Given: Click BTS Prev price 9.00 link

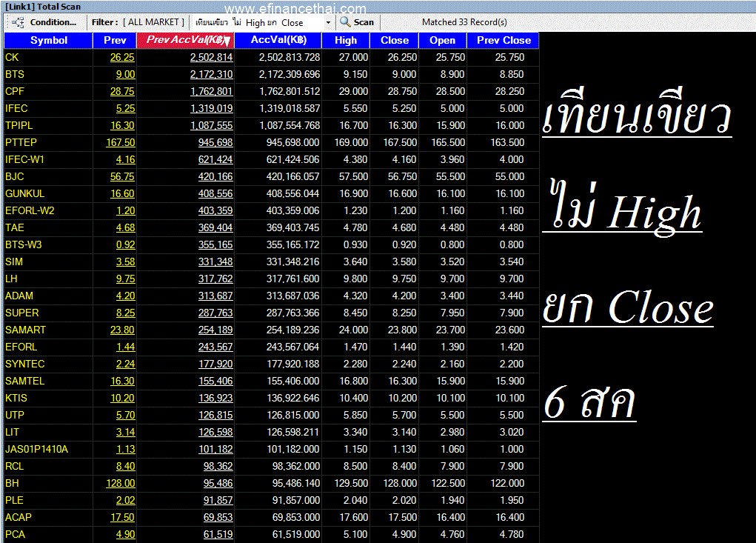Looking at the screenshot, I should (x=125, y=74).
